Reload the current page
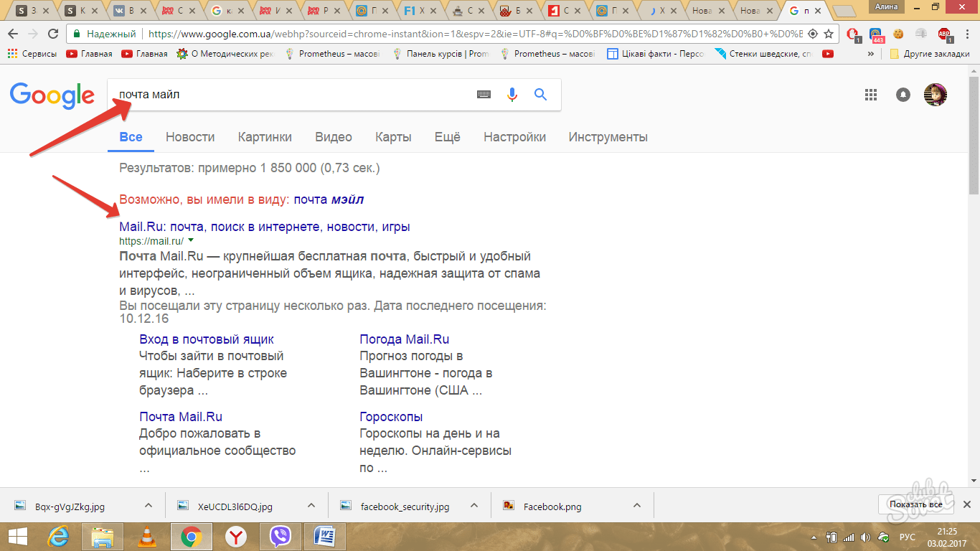 (x=52, y=34)
